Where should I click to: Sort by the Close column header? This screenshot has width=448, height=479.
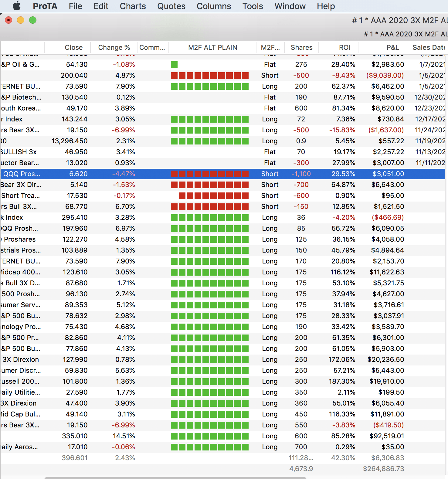click(68, 48)
